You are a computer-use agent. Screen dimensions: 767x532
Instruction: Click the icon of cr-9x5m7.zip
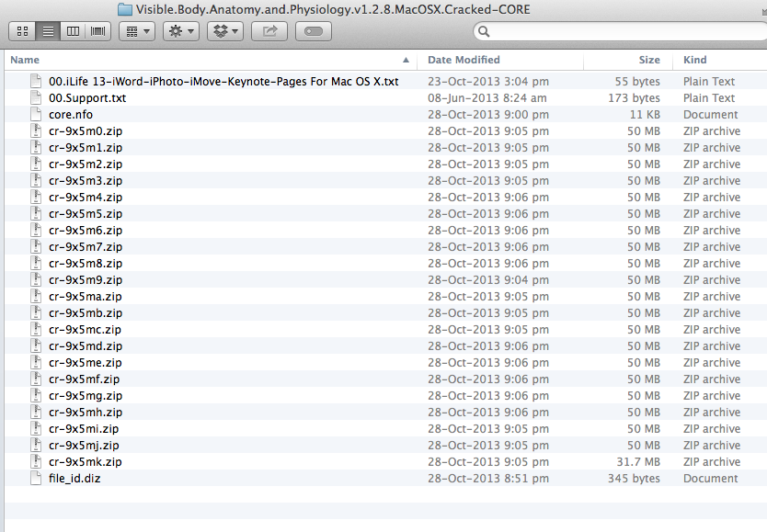pyautogui.click(x=36, y=246)
